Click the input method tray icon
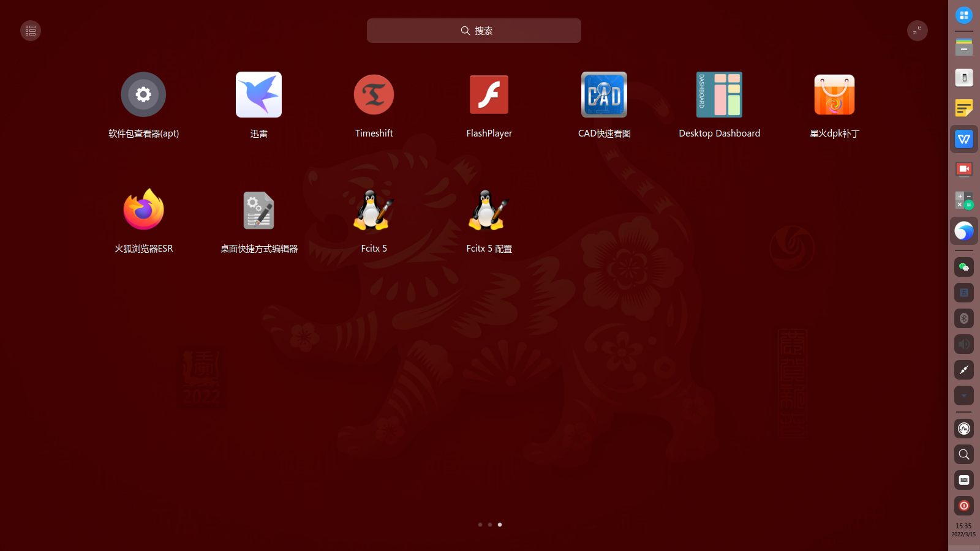The image size is (980, 551). (x=964, y=293)
